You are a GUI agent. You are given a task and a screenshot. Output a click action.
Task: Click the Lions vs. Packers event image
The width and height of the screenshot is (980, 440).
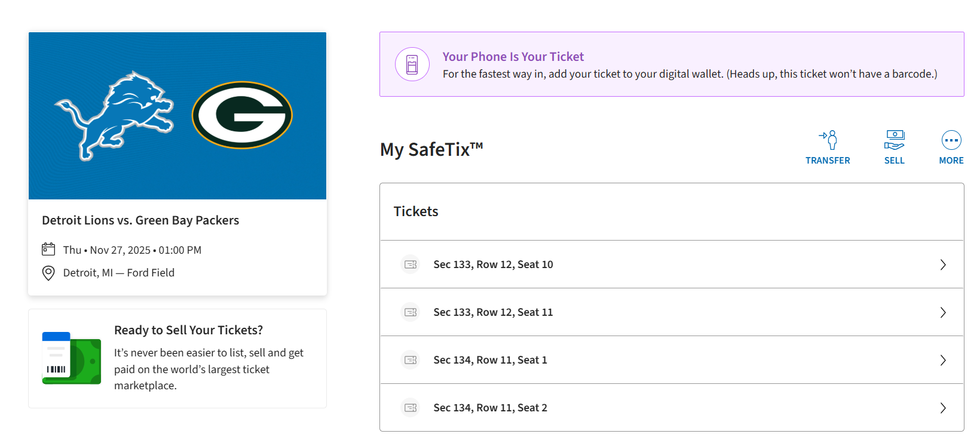(177, 116)
